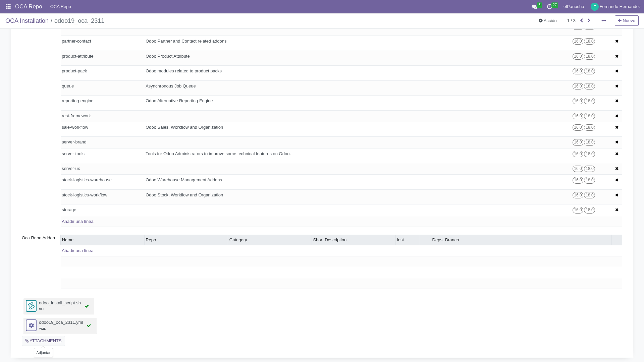This screenshot has height=362, width=644.
Task: Remove the server-tools row
Action: point(616,154)
